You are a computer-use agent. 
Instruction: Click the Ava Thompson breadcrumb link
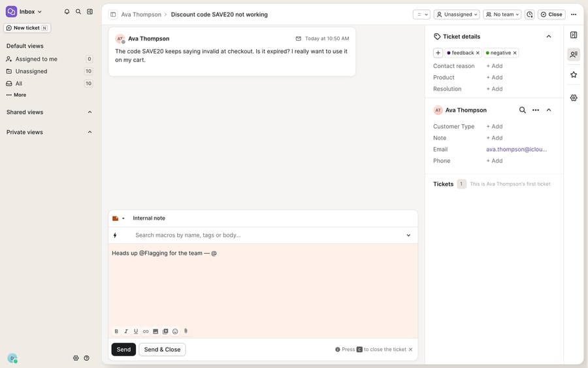pos(141,14)
